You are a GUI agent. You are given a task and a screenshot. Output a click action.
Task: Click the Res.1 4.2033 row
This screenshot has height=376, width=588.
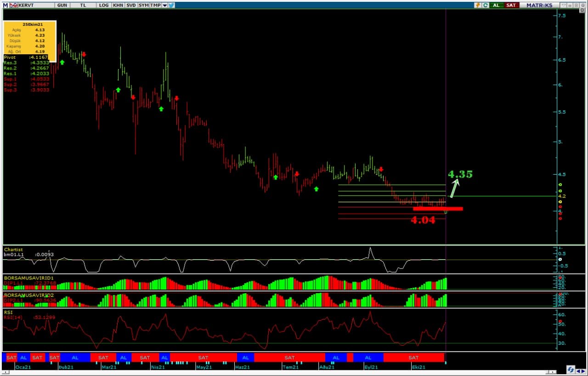coord(26,74)
